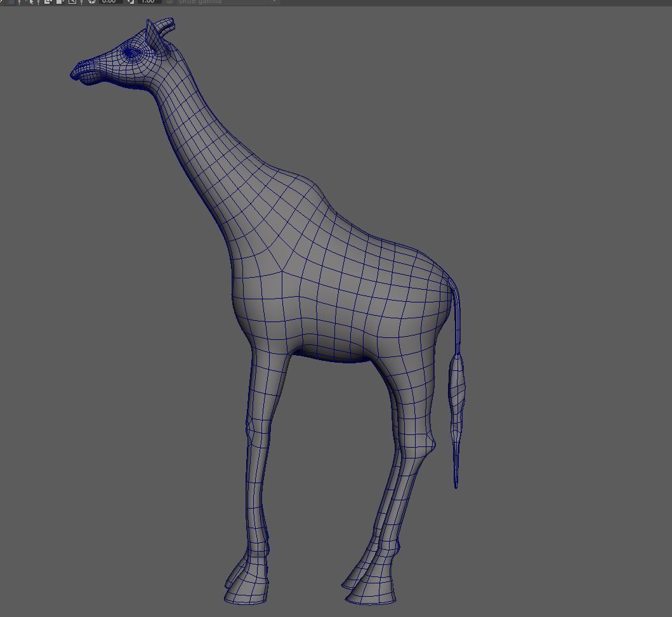This screenshot has height=617, width=672.
Task: Click the gamma value field showing 1.00
Action: coord(148,2)
